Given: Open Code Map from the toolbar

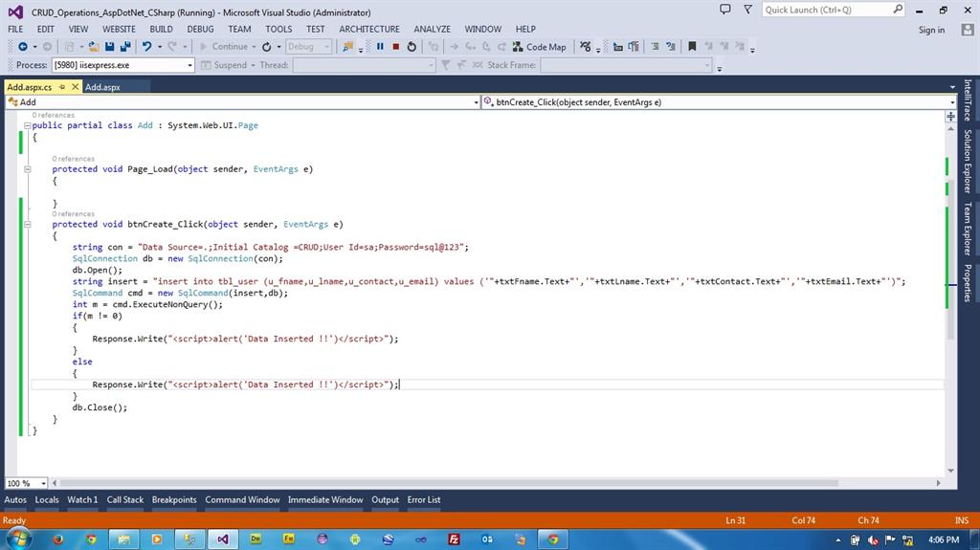Looking at the screenshot, I should (539, 47).
